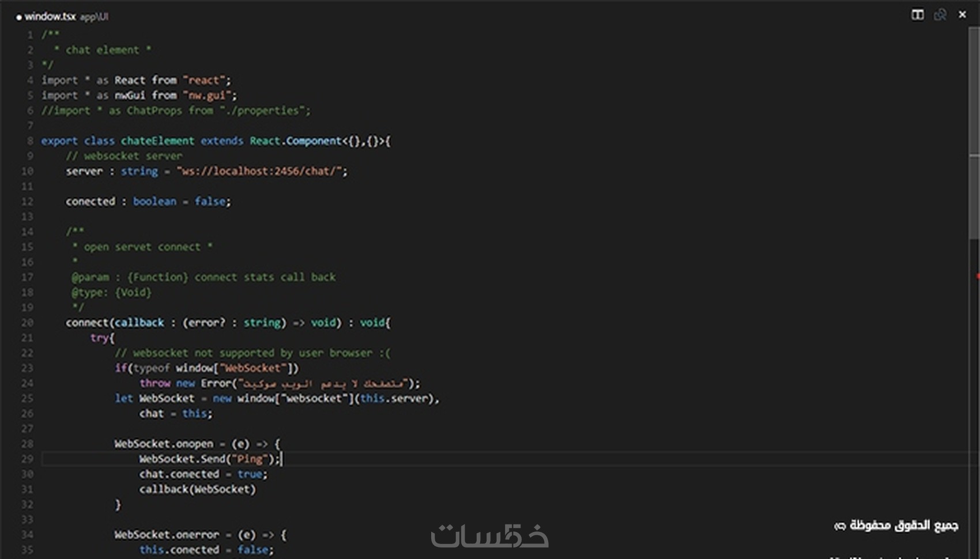Select the window.tsx tab
This screenshot has width=980, height=559.
click(51, 17)
